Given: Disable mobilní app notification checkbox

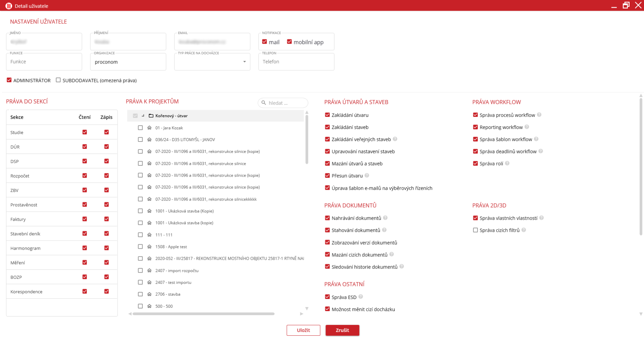Looking at the screenshot, I should [x=289, y=42].
